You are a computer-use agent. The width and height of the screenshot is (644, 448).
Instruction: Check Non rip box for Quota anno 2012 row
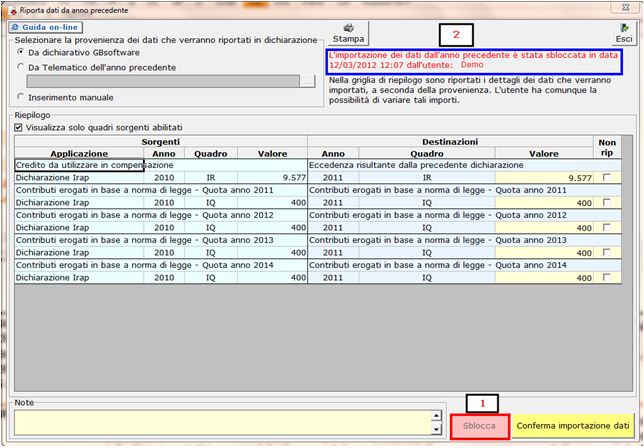pyautogui.click(x=606, y=227)
